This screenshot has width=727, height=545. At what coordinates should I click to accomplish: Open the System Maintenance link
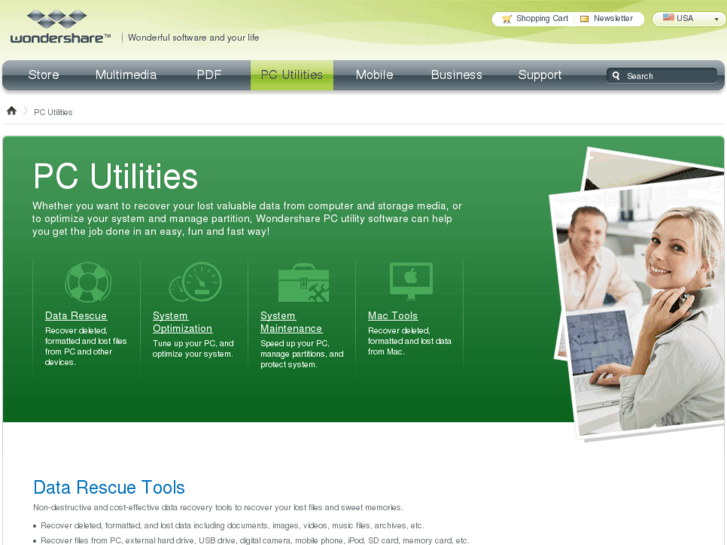(291, 322)
